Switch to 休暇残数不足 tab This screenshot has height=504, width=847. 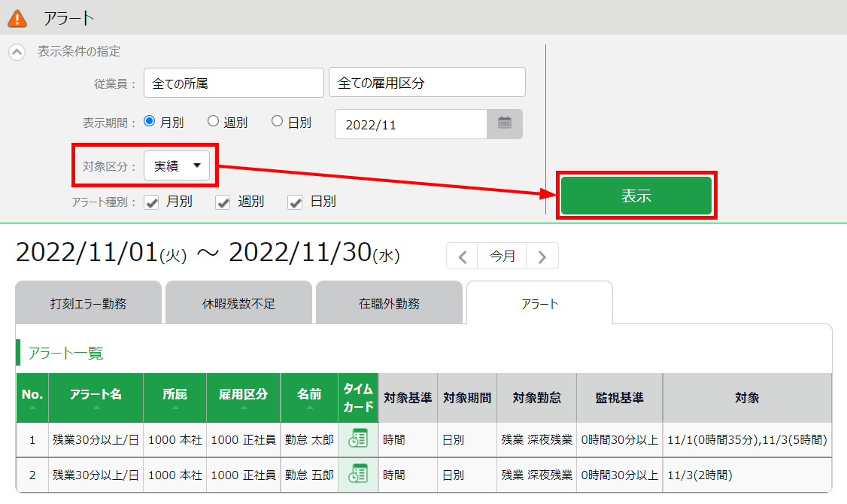[238, 303]
